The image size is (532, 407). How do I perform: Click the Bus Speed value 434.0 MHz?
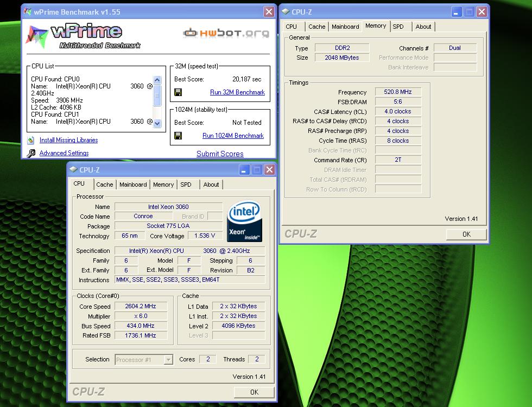tap(141, 326)
